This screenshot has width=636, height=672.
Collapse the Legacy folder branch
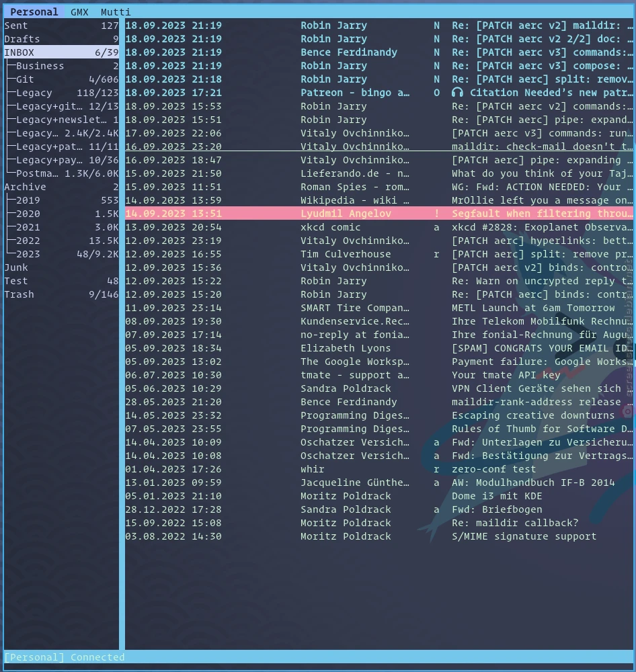point(32,92)
